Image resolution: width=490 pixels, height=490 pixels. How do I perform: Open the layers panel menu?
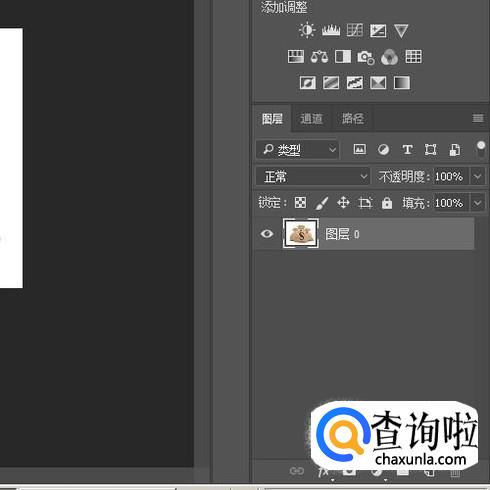[x=478, y=118]
